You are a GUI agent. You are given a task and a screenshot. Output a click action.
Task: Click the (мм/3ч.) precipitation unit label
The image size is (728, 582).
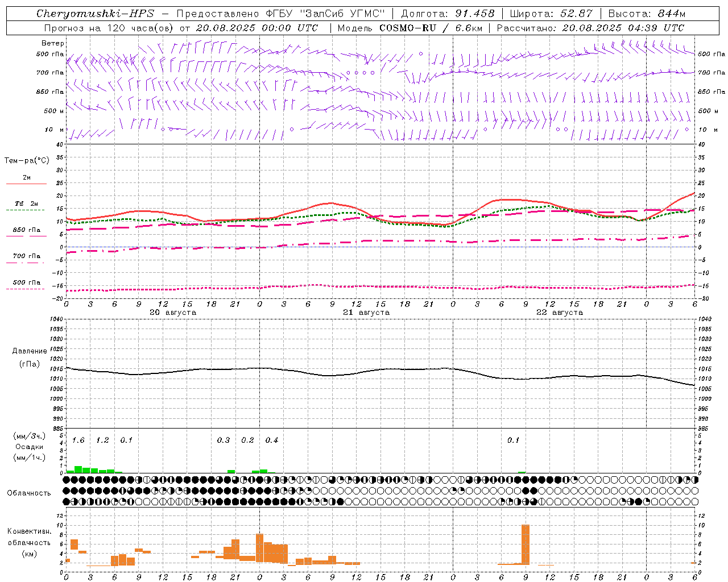(30, 436)
